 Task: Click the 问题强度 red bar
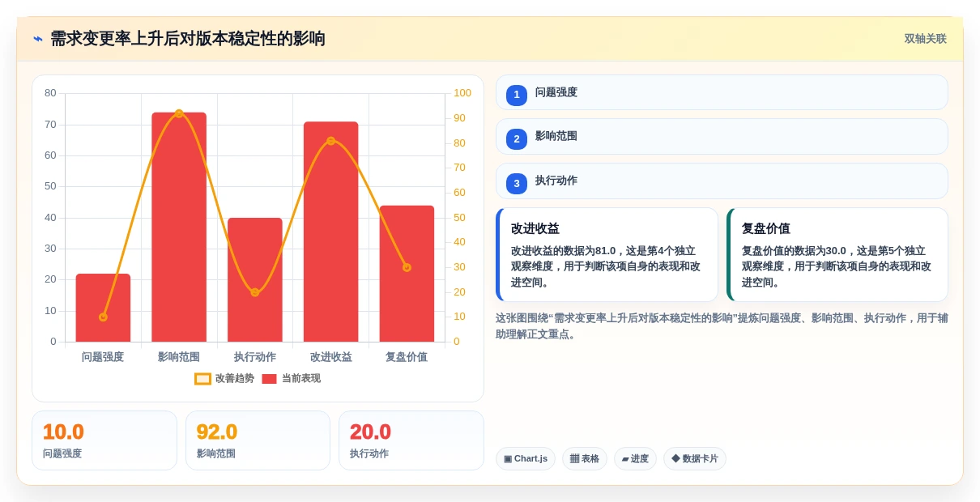point(103,308)
